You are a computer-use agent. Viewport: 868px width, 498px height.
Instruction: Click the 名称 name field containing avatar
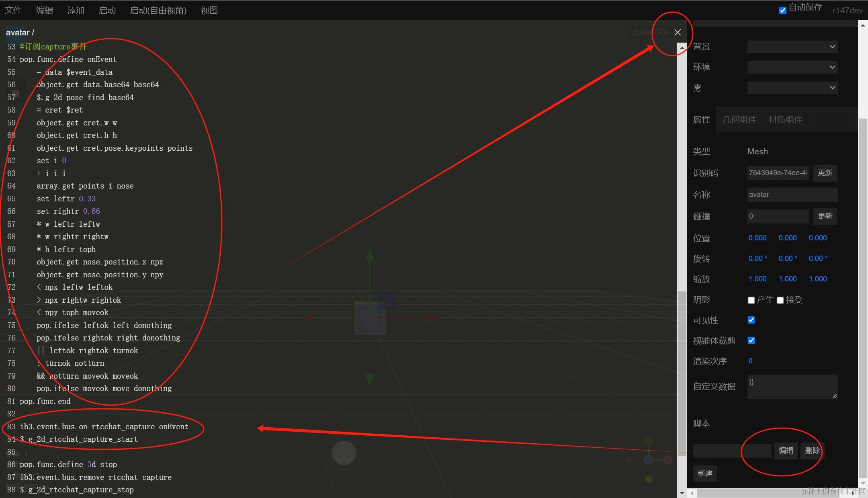click(792, 195)
